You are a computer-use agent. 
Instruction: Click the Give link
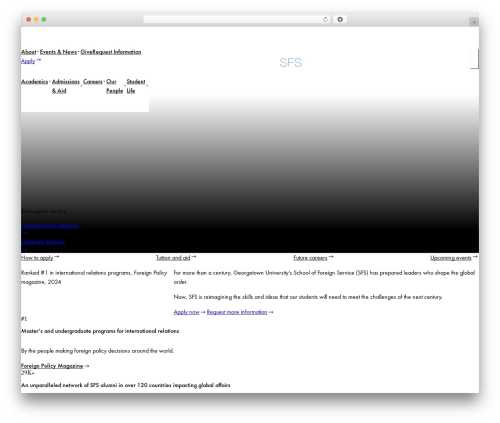pos(86,52)
